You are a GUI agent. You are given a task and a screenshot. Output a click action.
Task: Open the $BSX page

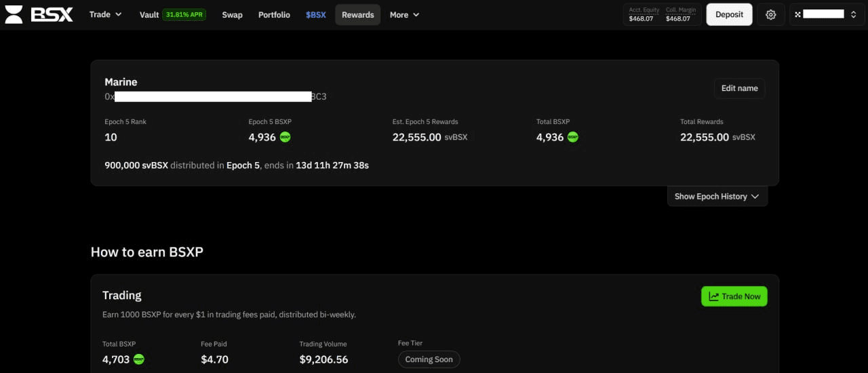(x=315, y=14)
